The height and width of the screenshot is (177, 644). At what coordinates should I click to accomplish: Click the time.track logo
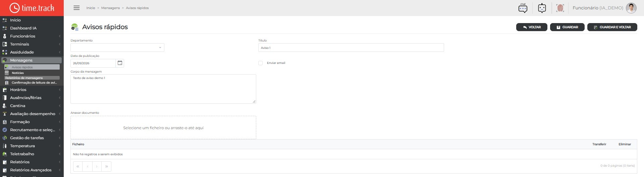(x=32, y=8)
